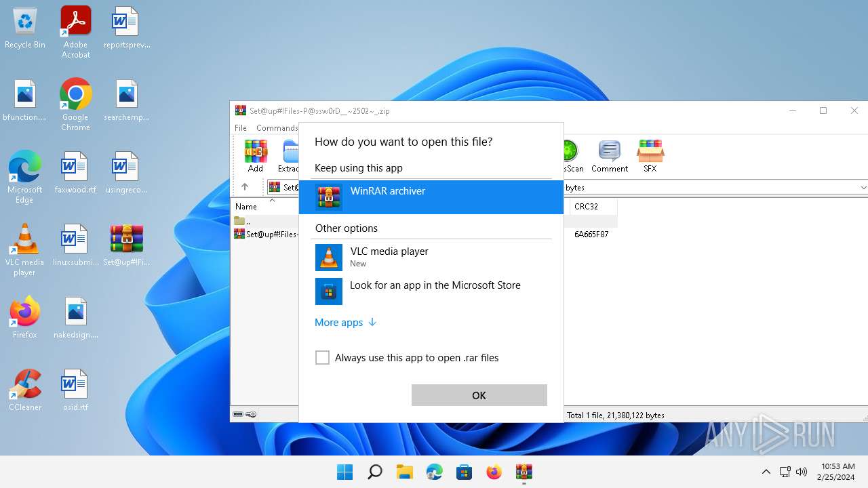Enable Always use this app for .rar files

[x=322, y=358]
